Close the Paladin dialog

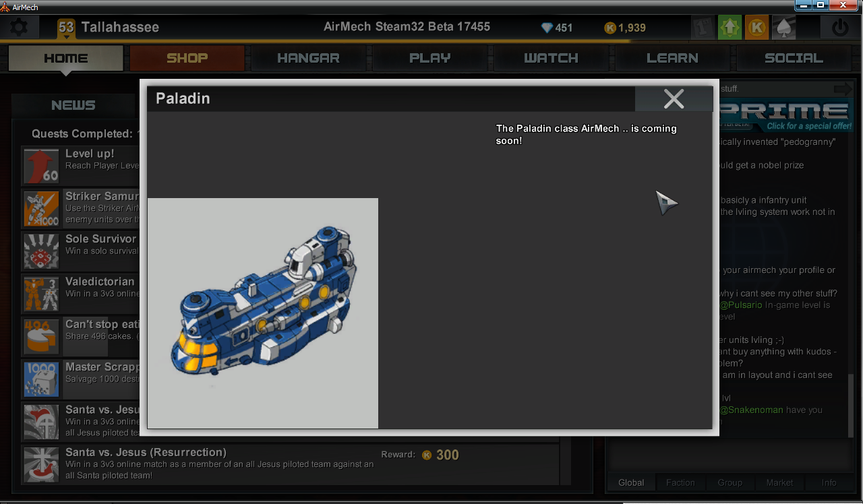pos(674,99)
